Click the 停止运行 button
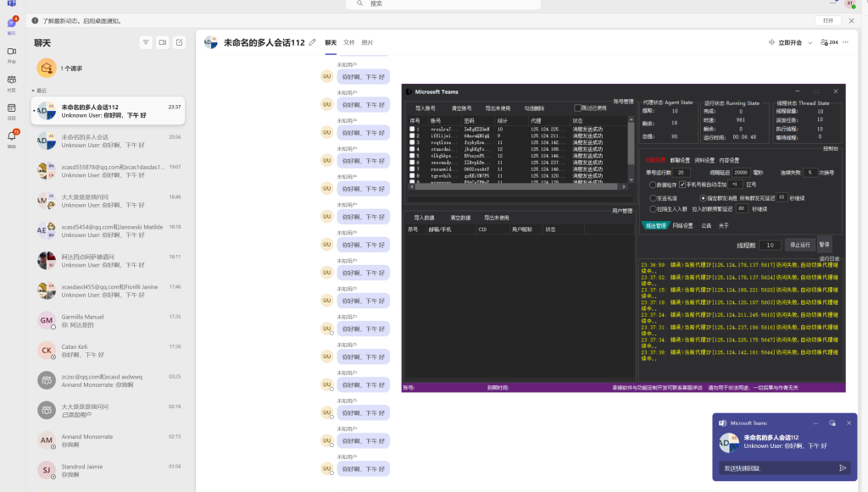The image size is (868, 492). [x=800, y=245]
